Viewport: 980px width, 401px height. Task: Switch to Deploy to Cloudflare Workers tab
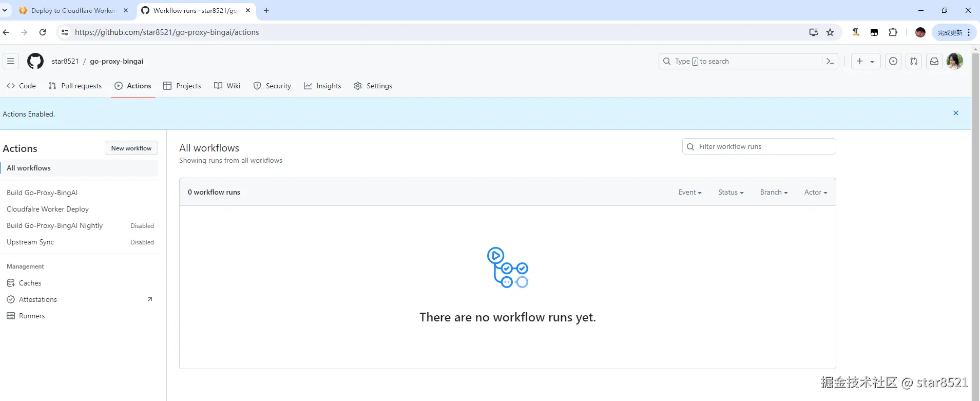73,10
